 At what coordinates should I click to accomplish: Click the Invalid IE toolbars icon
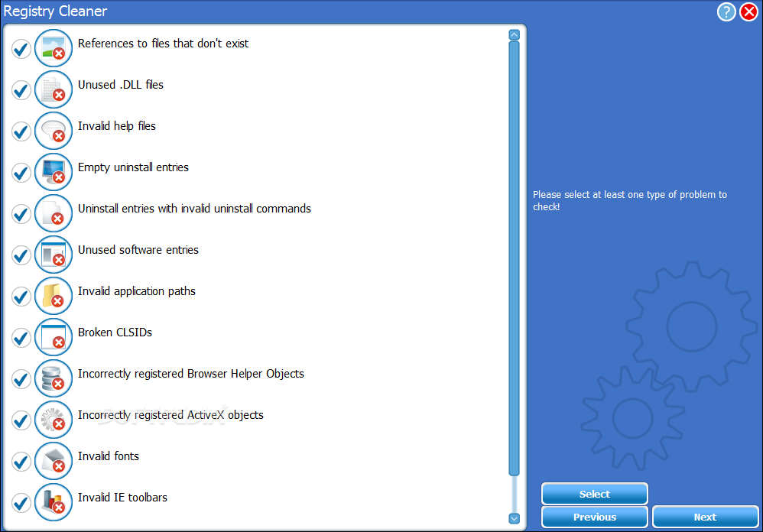[x=54, y=502]
